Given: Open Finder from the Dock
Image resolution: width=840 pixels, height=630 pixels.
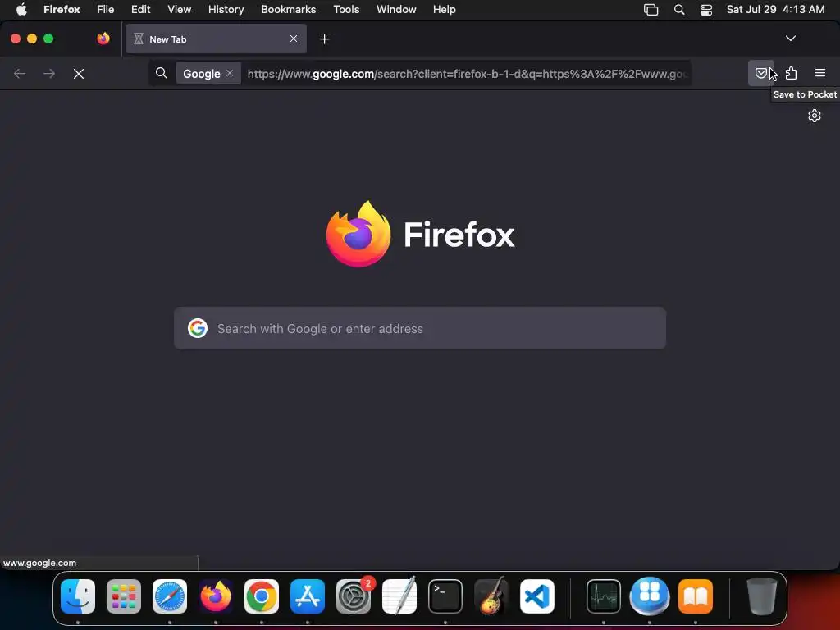Looking at the screenshot, I should (x=78, y=596).
